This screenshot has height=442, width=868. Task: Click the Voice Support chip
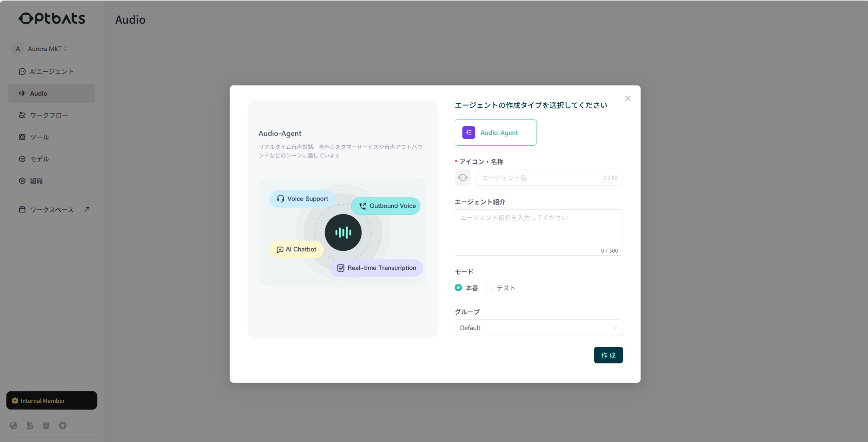pyautogui.click(x=302, y=199)
